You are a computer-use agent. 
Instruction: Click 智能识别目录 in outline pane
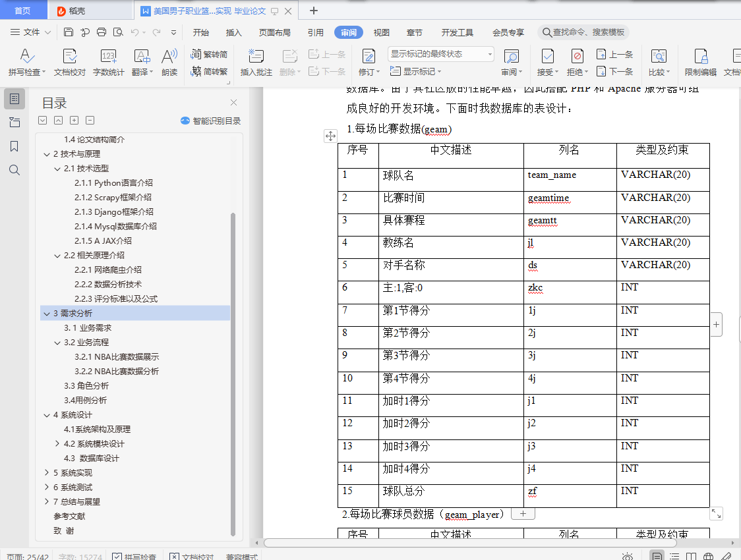[x=211, y=121]
